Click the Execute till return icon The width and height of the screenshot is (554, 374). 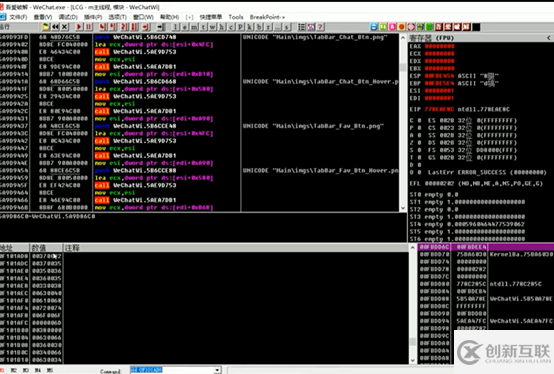point(146,27)
